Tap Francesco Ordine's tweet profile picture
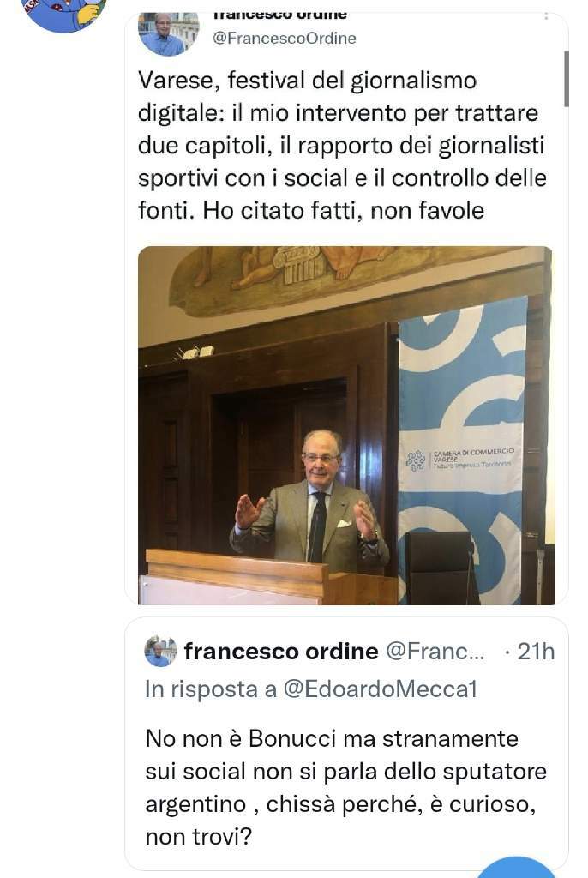 click(x=169, y=33)
